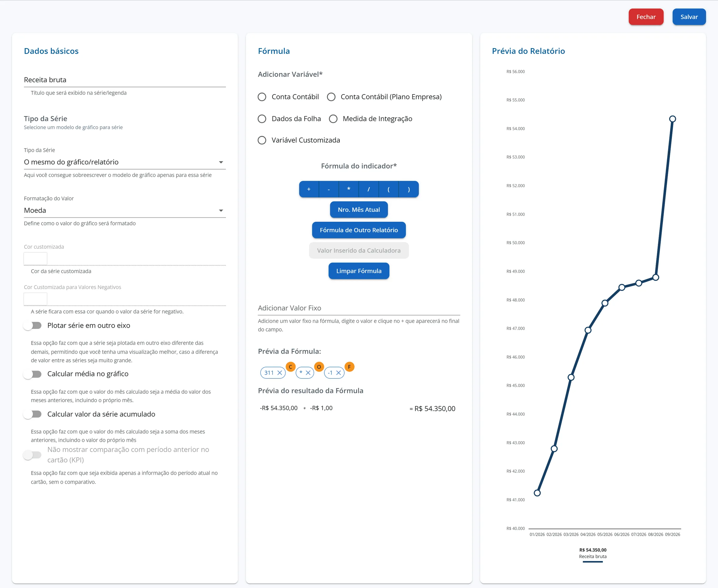Remove the asterisk operator chip

click(x=308, y=372)
